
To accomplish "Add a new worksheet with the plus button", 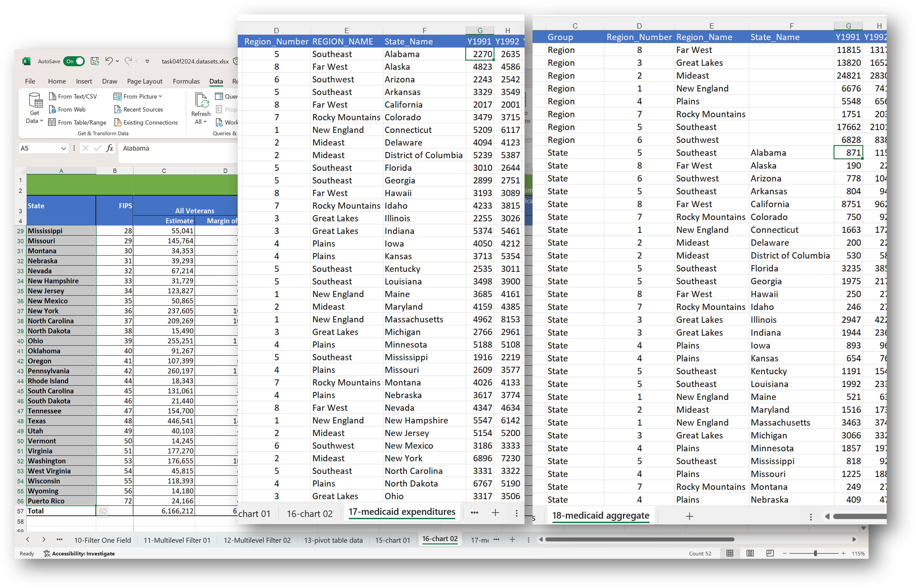I will tap(512, 539).
